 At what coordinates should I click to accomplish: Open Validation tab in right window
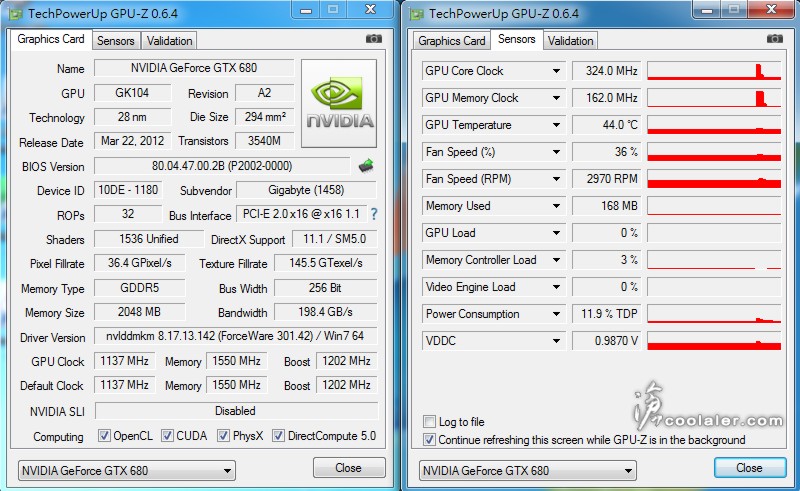tap(570, 41)
